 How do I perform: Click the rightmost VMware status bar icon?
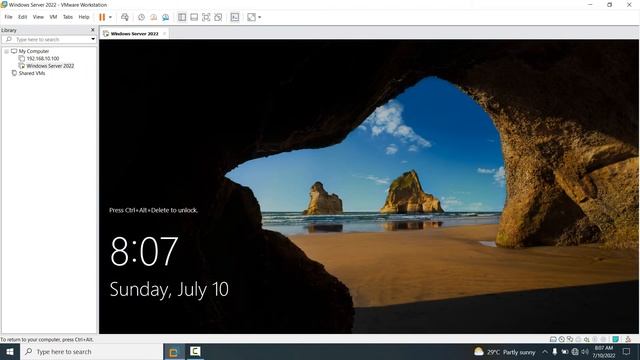click(x=628, y=339)
